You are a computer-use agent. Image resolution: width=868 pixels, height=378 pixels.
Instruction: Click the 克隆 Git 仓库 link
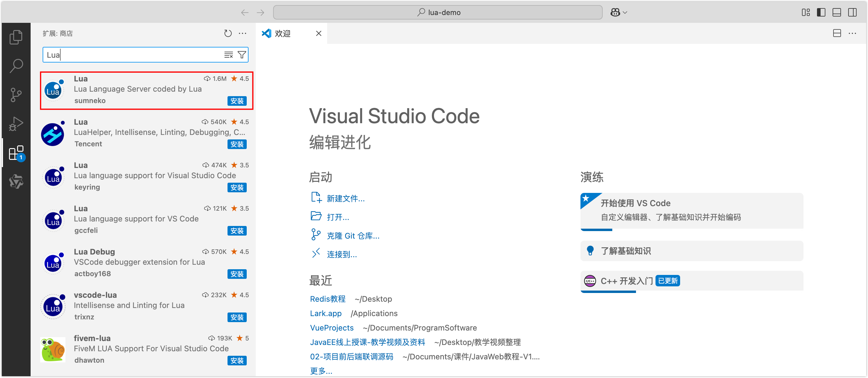[353, 235]
